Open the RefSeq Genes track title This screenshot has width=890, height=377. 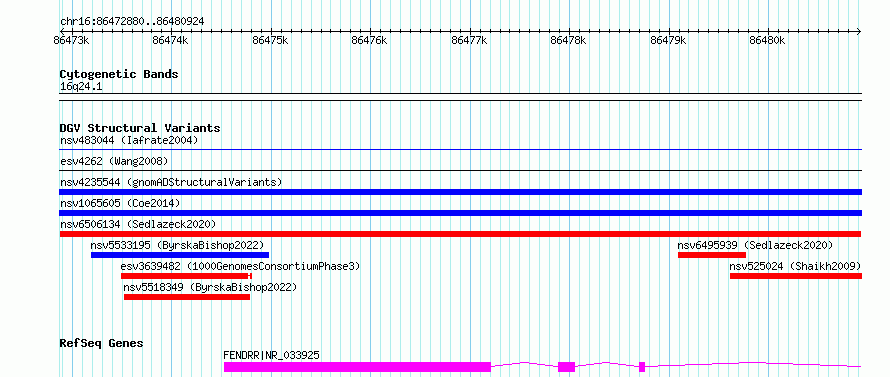pyautogui.click(x=101, y=343)
